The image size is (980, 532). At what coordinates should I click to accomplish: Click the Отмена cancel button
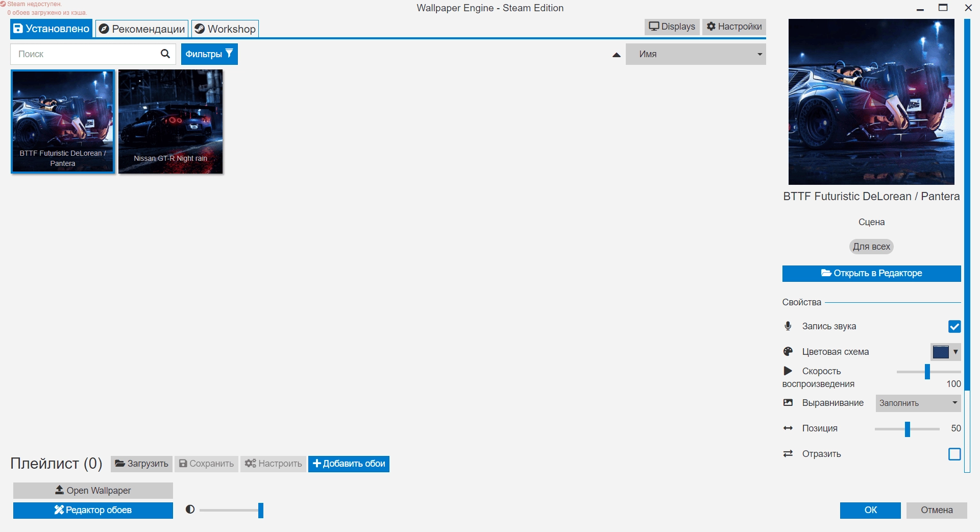pos(937,510)
